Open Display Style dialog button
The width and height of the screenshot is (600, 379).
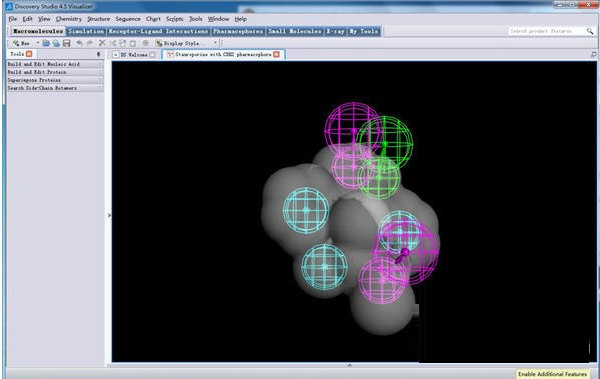[x=180, y=43]
